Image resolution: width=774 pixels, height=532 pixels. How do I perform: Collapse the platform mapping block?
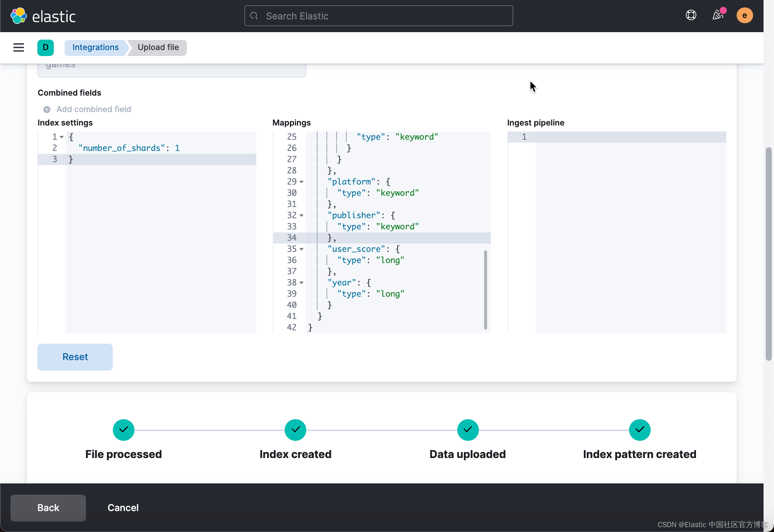pos(301,182)
